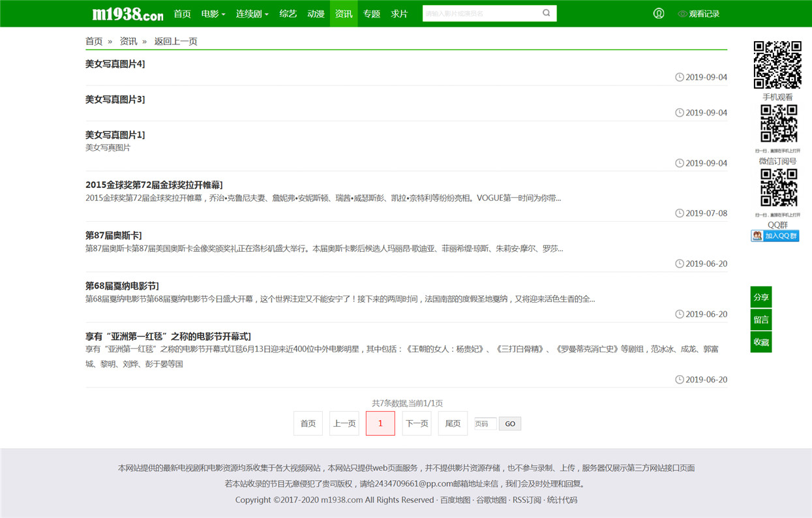This screenshot has height=518, width=812.
Task: Click 第87届奥斯卡 summary paragraph
Action: tap(324, 249)
